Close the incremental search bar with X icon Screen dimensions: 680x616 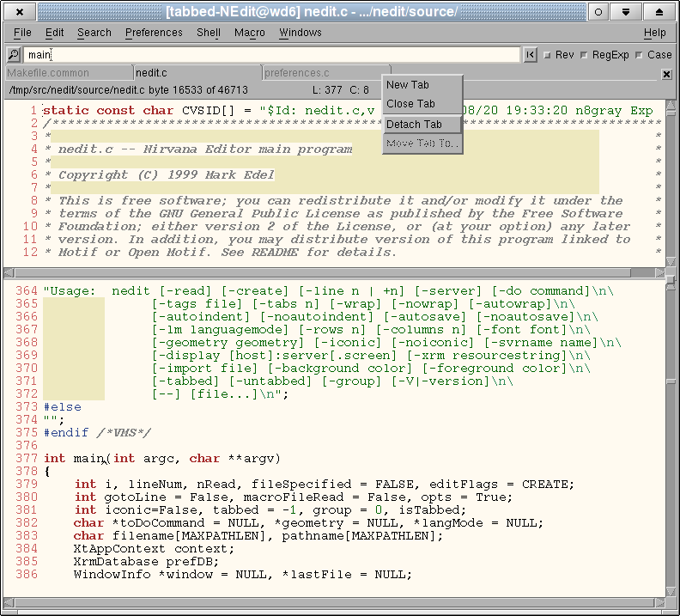point(667,75)
